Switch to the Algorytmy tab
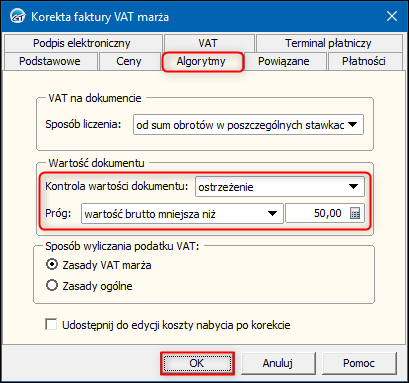This screenshot has height=383, width=409. pos(201,61)
